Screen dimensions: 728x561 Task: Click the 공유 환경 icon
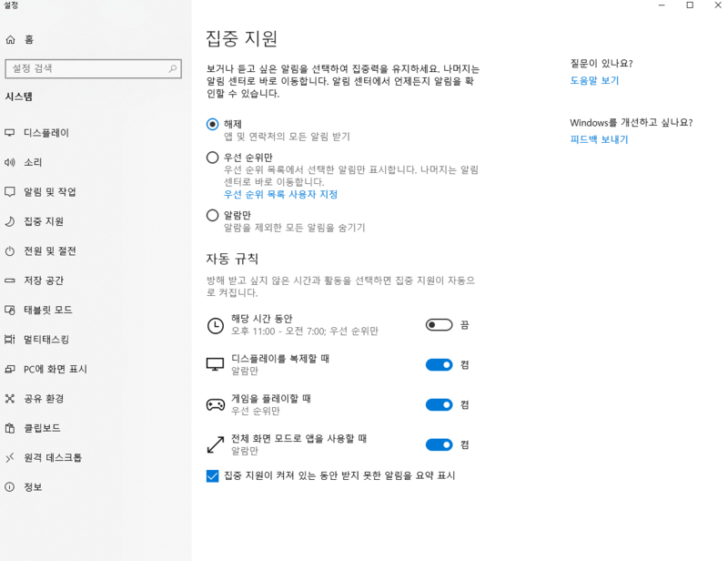[10, 399]
